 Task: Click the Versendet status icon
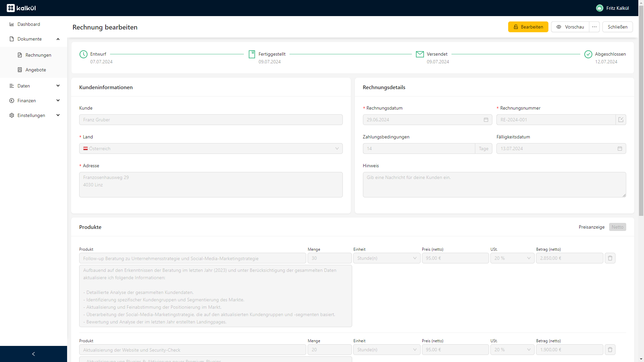coord(419,54)
